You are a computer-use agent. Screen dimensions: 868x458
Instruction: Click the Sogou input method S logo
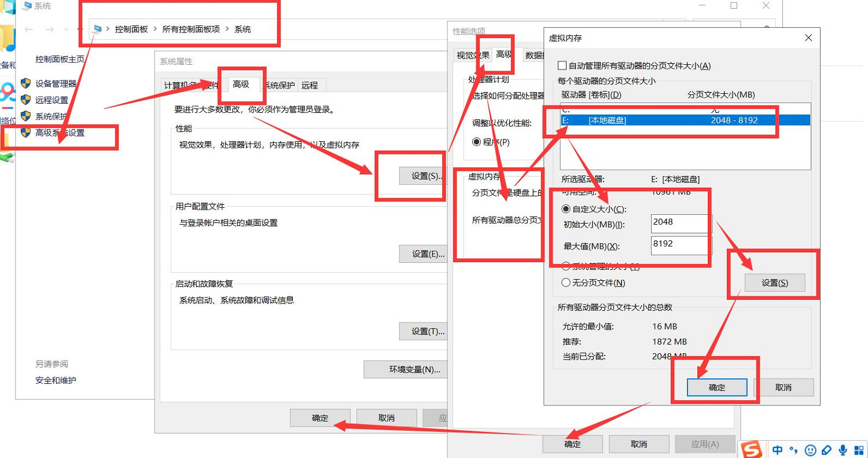pyautogui.click(x=752, y=449)
